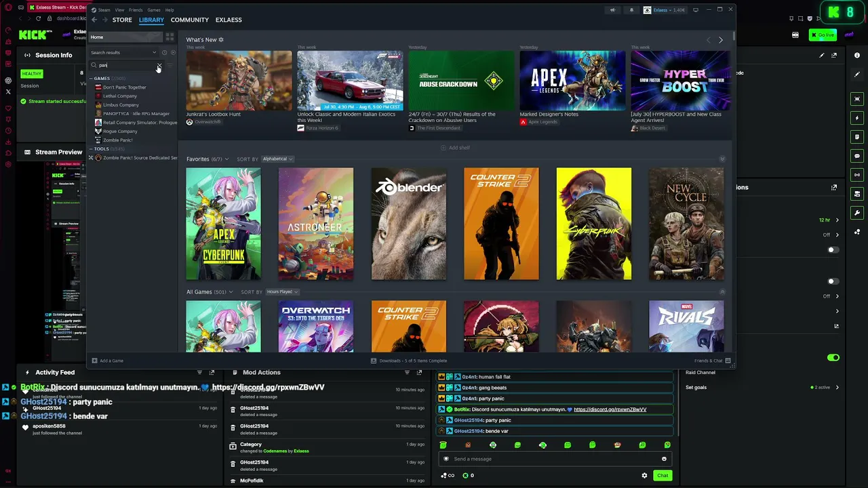Image resolution: width=868 pixels, height=488 pixels.
Task: Open the Friends menu
Action: (x=136, y=10)
